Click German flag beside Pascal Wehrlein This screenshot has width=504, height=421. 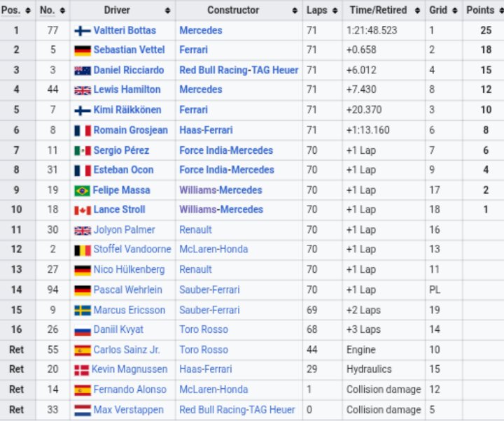(83, 291)
